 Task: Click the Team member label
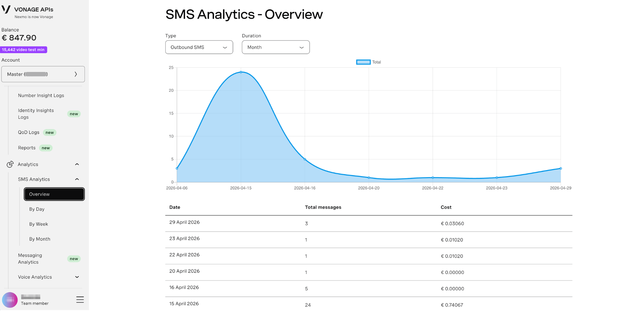pyautogui.click(x=35, y=303)
